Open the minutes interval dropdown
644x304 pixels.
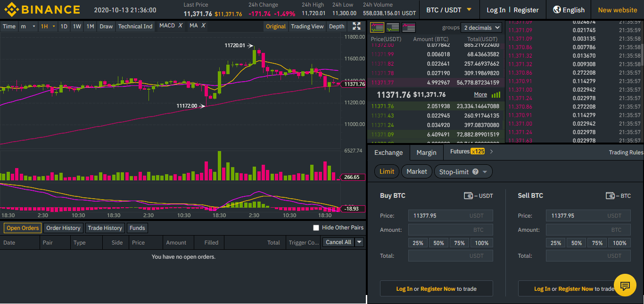pos(28,26)
